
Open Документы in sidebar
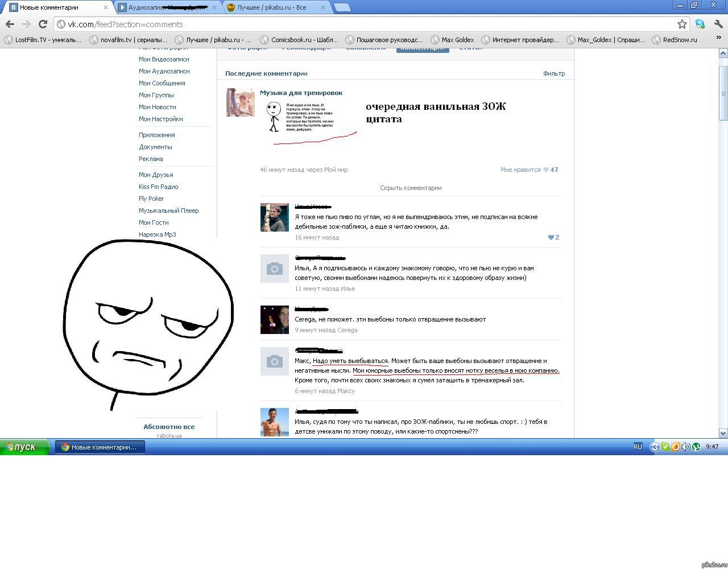click(x=155, y=147)
